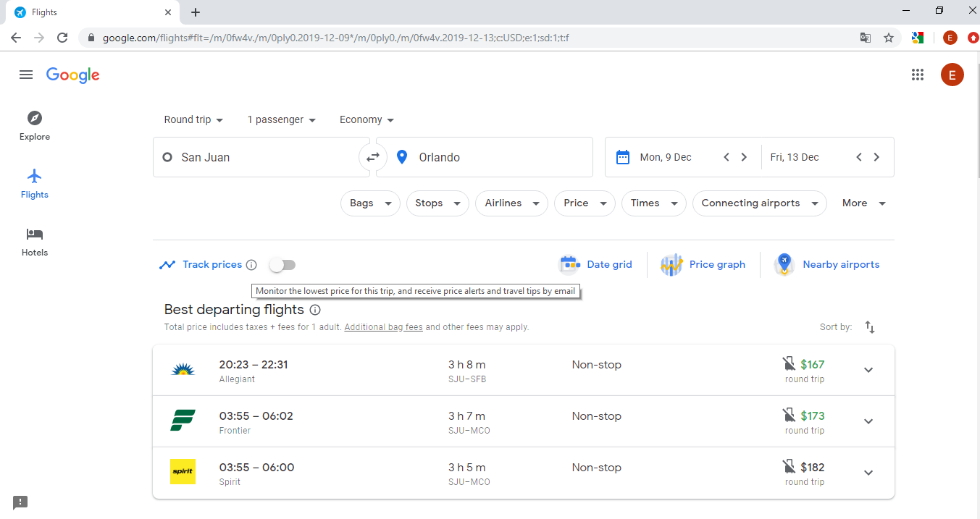Edit the Orlando destination field
The width and height of the screenshot is (980, 519).
pos(485,157)
